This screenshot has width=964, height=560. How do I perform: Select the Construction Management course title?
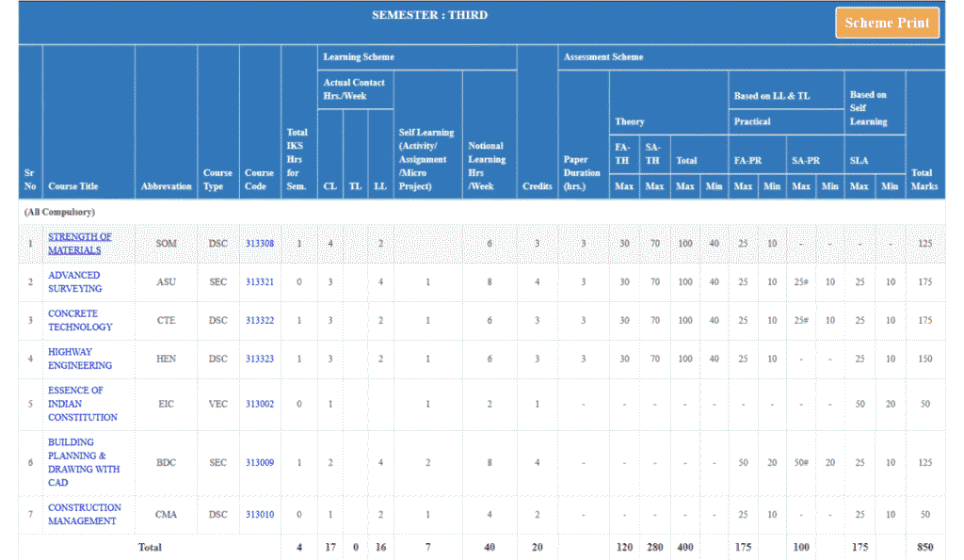point(85,514)
